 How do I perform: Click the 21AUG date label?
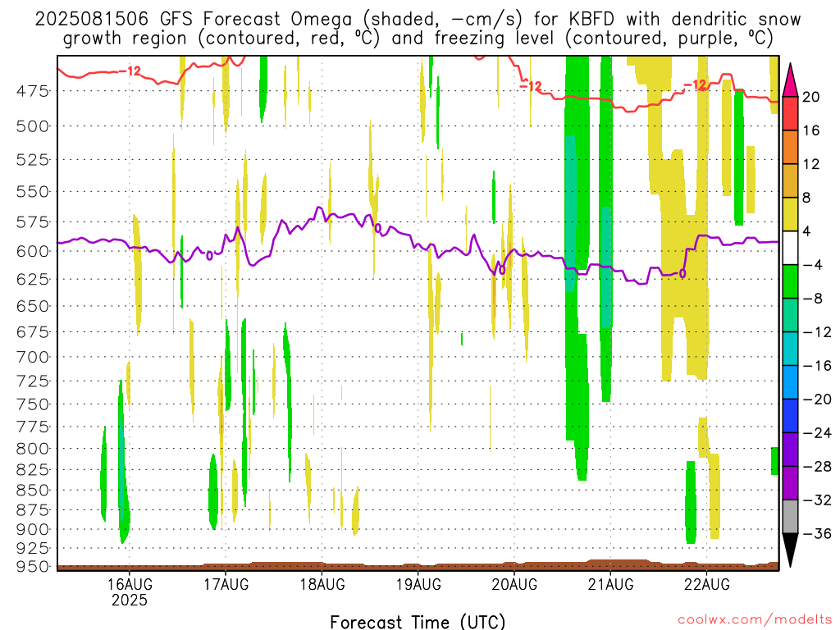tap(610, 584)
